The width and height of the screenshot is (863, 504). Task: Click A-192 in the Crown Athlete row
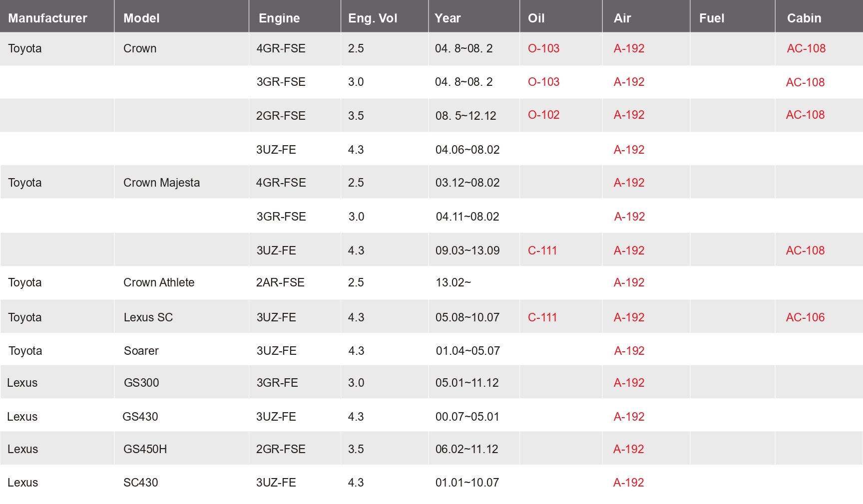629,282
